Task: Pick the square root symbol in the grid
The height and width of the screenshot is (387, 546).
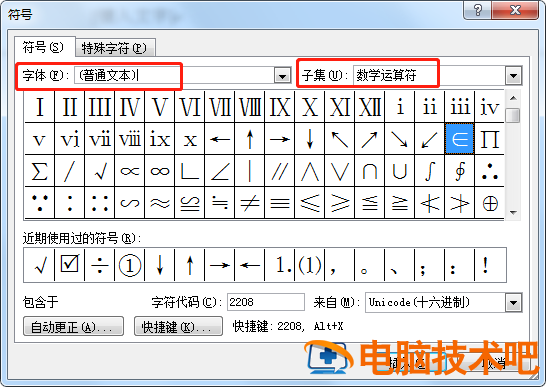Action: click(99, 171)
